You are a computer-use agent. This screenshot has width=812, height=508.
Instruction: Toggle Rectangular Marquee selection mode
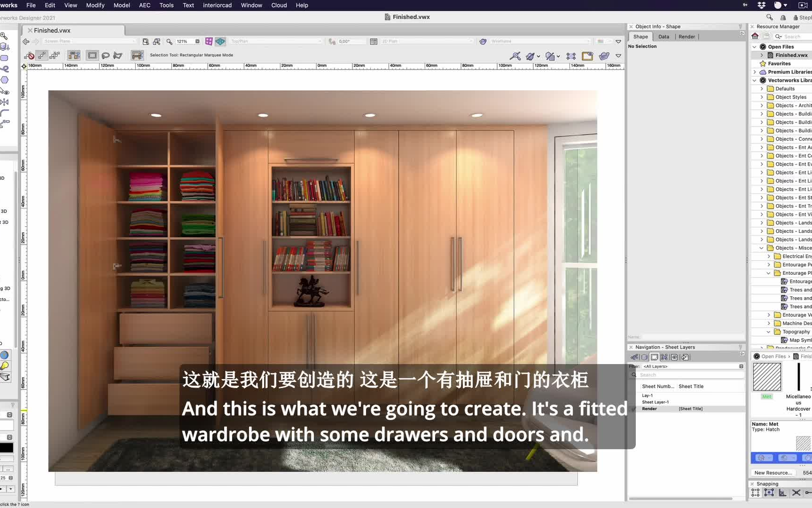(x=92, y=55)
